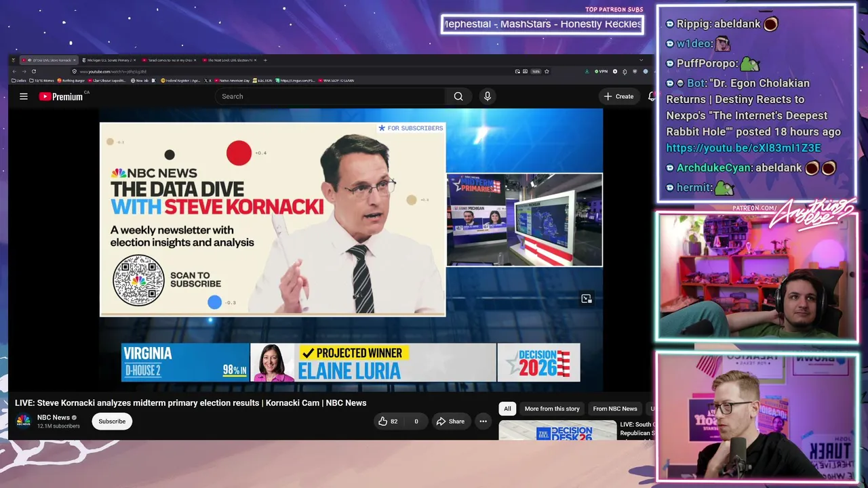Go forward in the browser
The width and height of the screenshot is (868, 488).
pyautogui.click(x=24, y=71)
